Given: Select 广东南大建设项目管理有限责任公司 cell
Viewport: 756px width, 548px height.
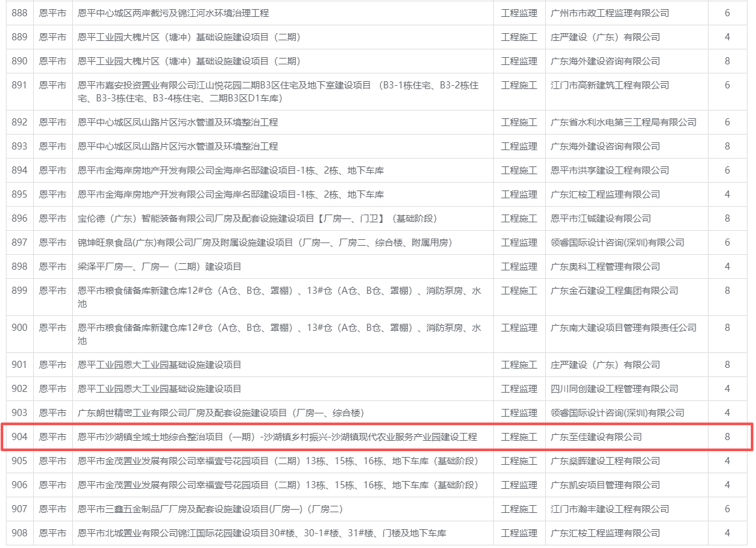Looking at the screenshot, I should coord(623,328).
